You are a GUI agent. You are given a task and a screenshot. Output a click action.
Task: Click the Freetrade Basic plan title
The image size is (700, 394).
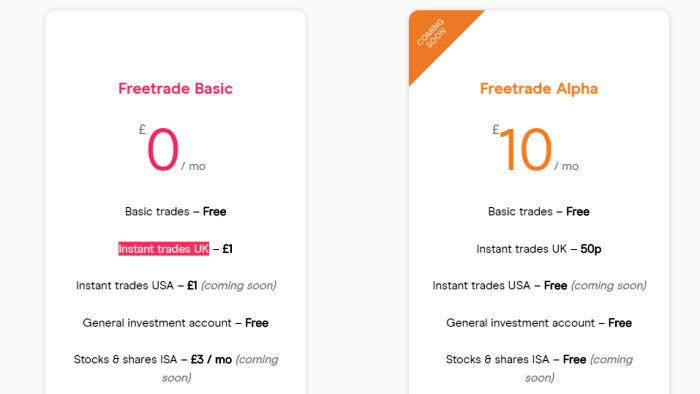175,88
